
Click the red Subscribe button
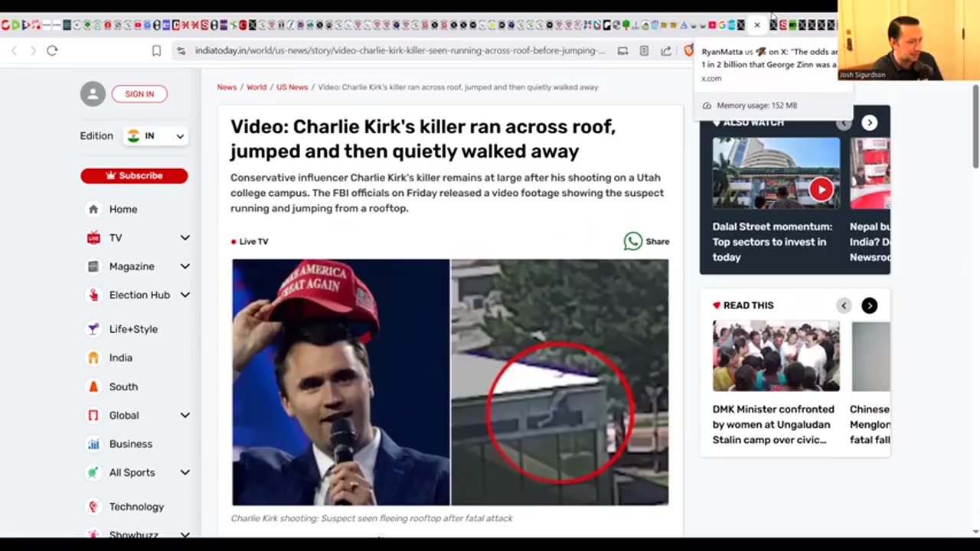tap(134, 175)
